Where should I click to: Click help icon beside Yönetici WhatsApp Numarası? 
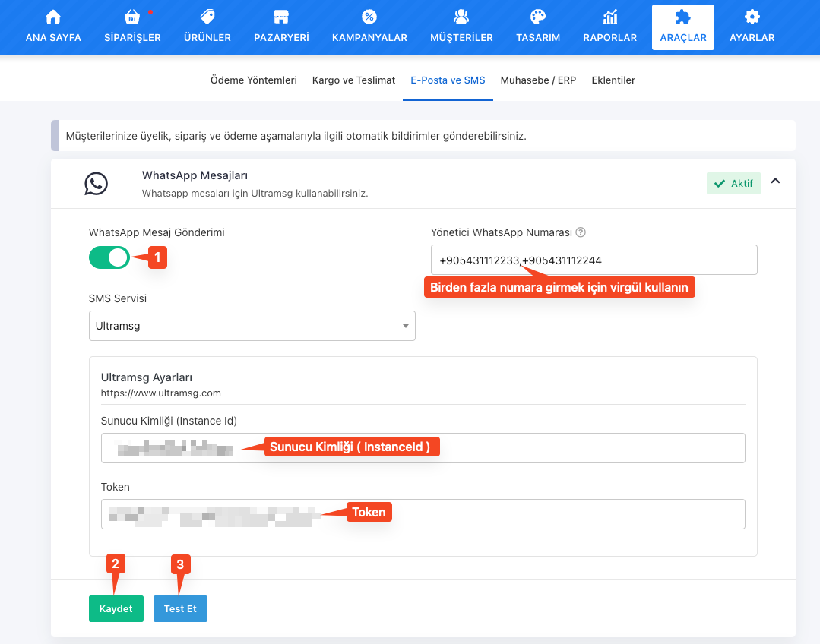581,233
